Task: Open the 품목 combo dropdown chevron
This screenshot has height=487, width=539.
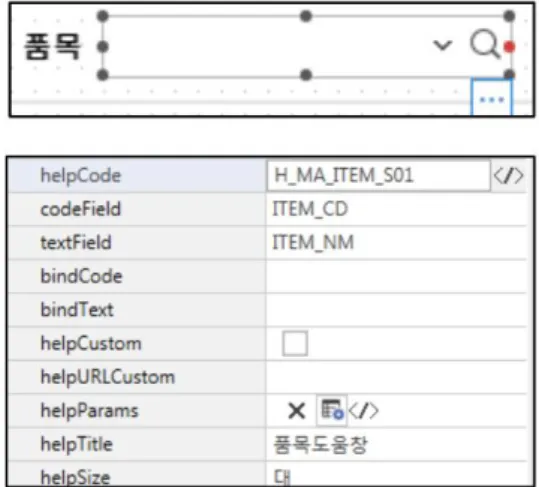Action: click(442, 45)
